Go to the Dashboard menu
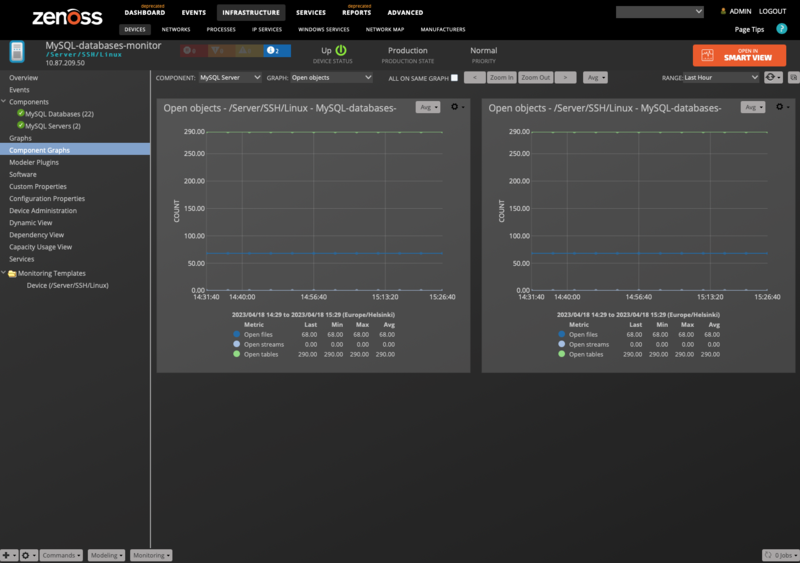800x563 pixels. [x=145, y=12]
